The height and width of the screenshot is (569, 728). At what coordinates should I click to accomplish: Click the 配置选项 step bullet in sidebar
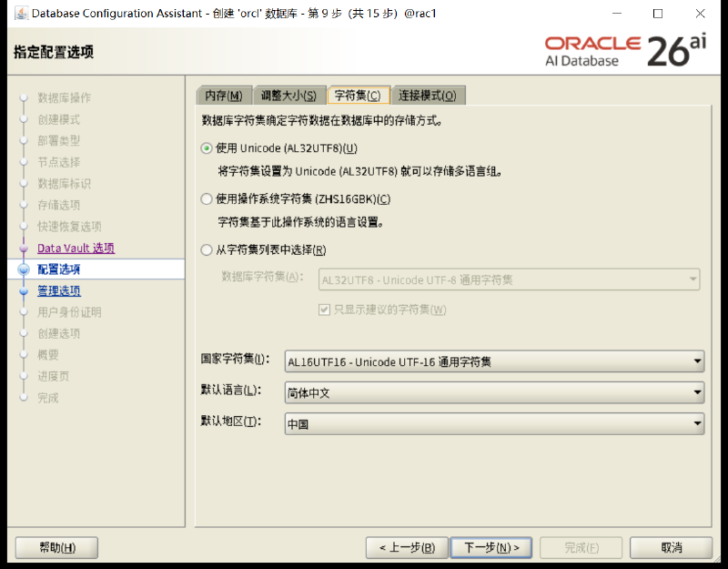click(24, 269)
